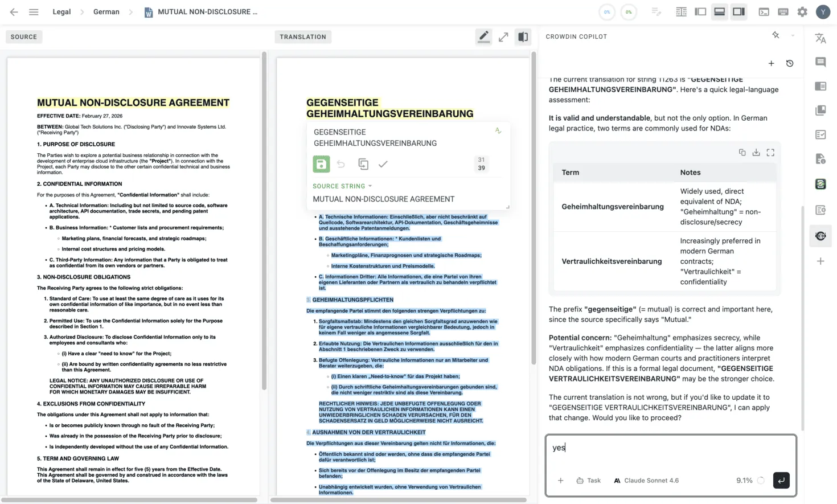Toggle the bottom panel layout view

pyautogui.click(x=719, y=11)
